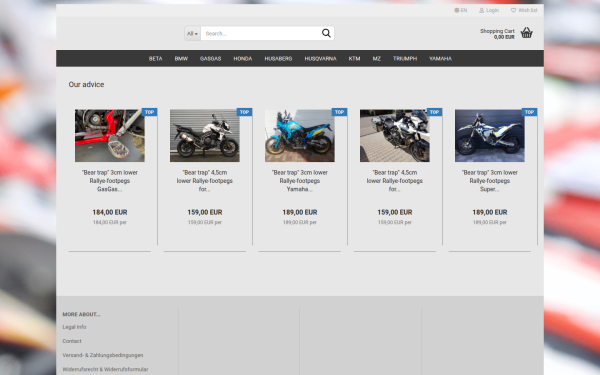Click the MORE ABOUT... footer heading
Screen dimensions: 600x375
81,314
